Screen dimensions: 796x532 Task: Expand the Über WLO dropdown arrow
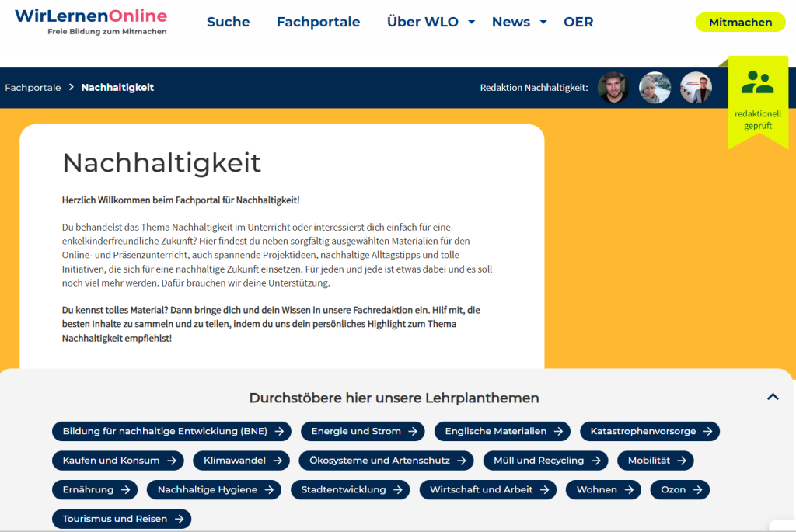click(x=471, y=22)
